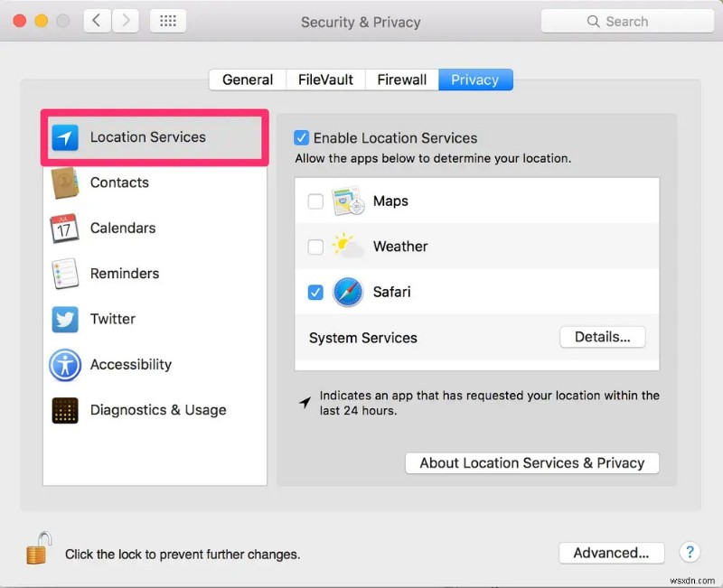Image resolution: width=723 pixels, height=588 pixels.
Task: Click About Location Services & Privacy
Action: point(531,462)
